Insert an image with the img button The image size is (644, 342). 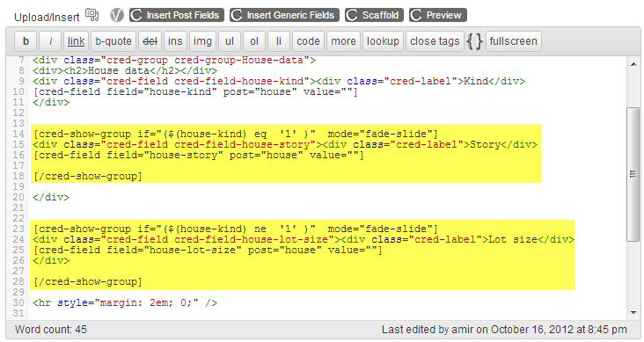tap(202, 41)
